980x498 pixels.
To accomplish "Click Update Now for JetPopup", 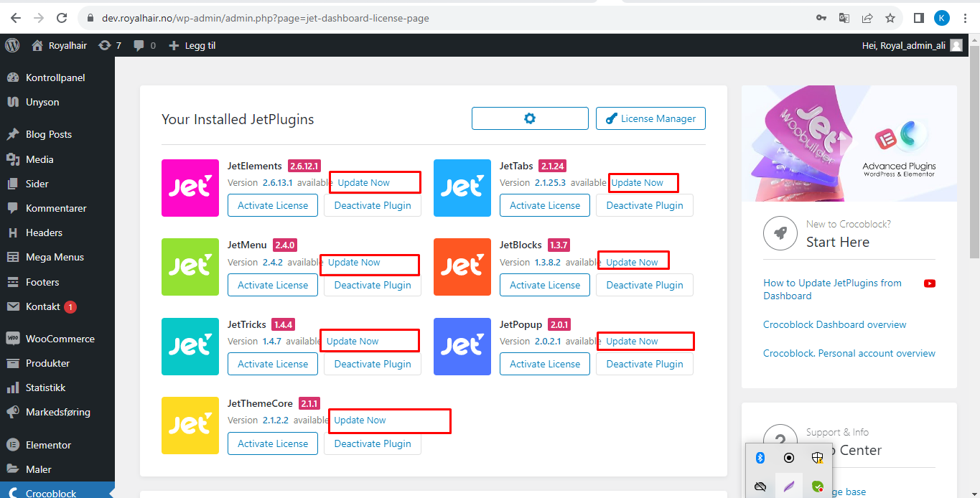I will (x=632, y=342).
